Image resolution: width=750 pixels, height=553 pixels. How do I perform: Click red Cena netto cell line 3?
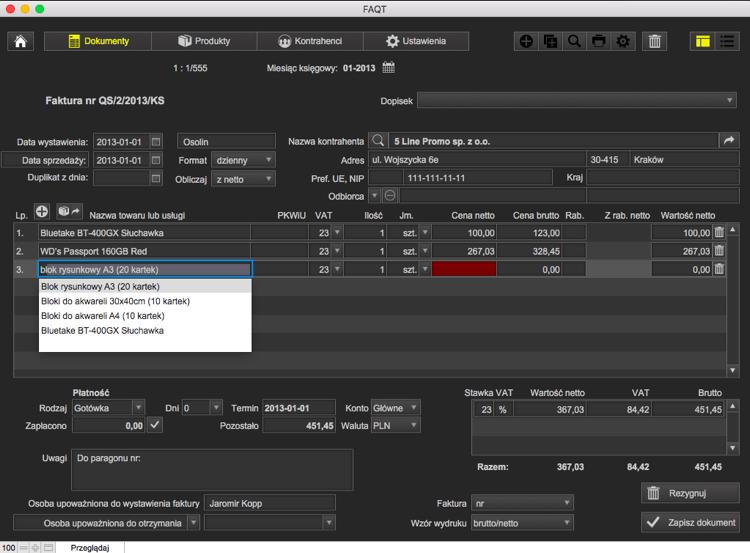click(x=463, y=269)
